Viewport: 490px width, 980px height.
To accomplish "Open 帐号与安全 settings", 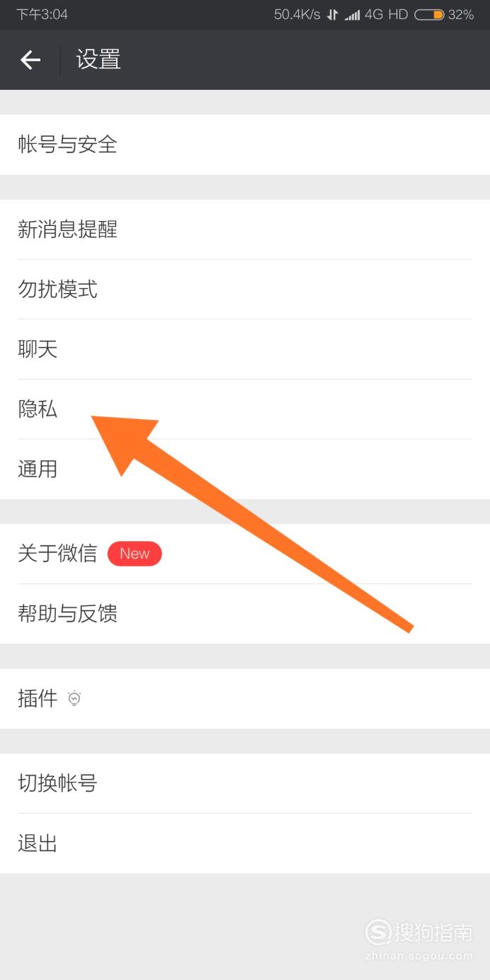I will [x=245, y=144].
